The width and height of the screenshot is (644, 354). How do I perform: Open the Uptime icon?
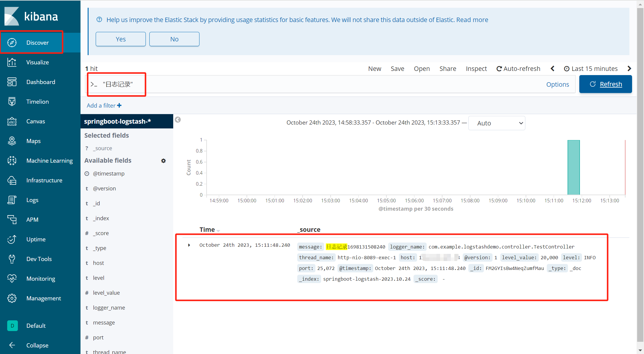pos(12,239)
